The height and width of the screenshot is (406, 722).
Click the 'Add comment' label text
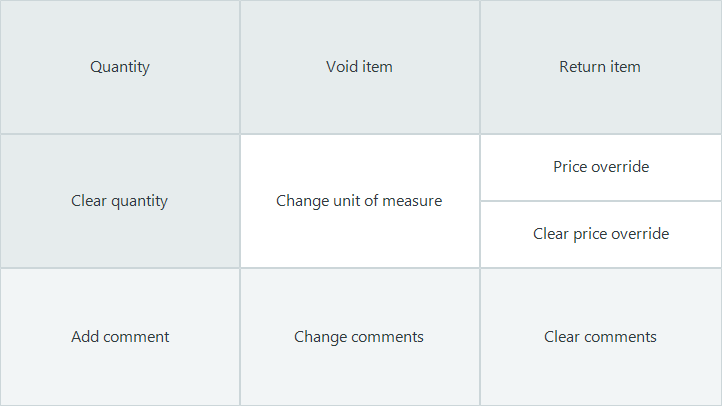pos(120,336)
